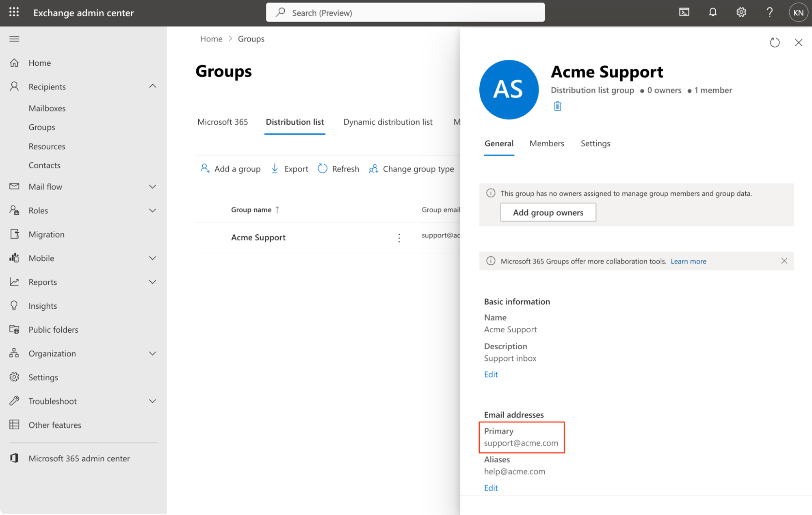Click Add group owners button
Viewport: 812px width, 515px height.
pos(548,212)
